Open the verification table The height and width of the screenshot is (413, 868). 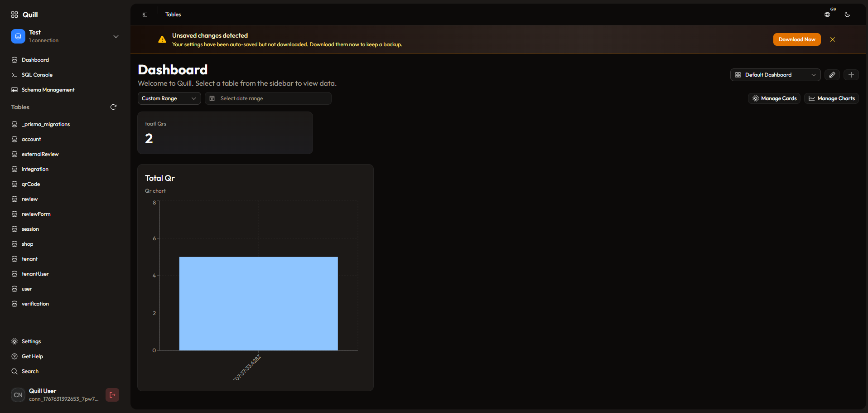click(x=35, y=304)
